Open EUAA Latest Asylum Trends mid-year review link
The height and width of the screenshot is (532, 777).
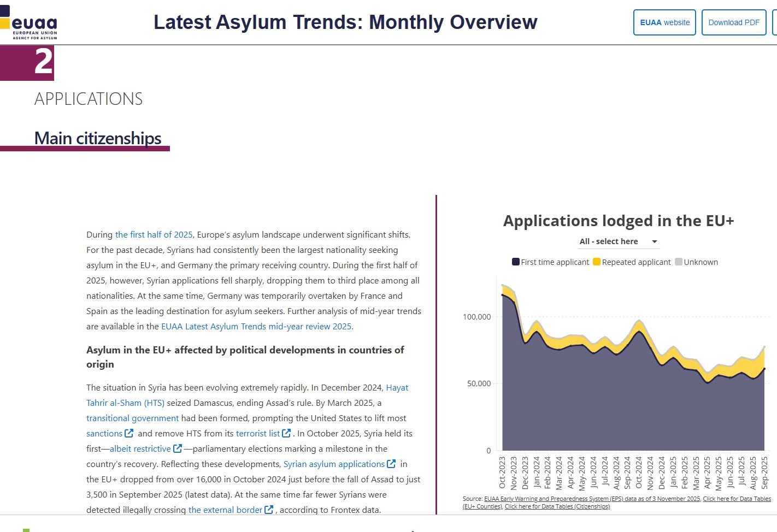(256, 326)
